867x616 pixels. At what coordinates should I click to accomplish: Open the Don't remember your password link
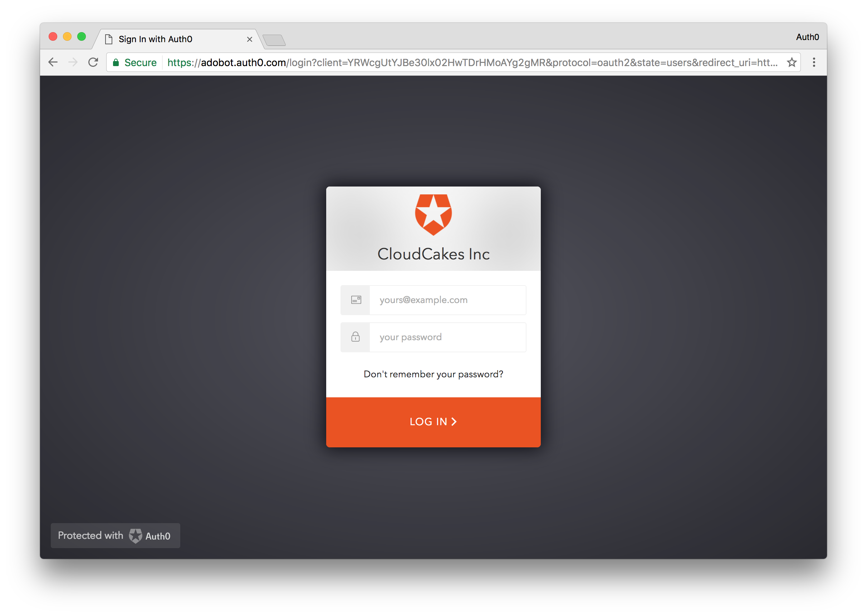pos(433,374)
